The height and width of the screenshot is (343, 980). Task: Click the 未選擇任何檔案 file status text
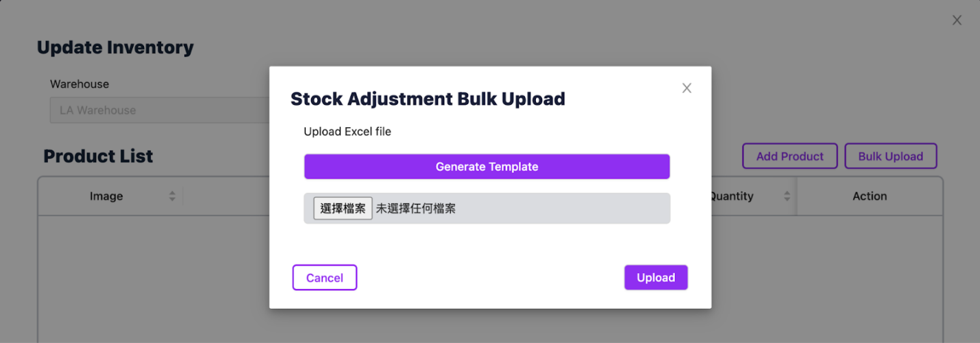pyautogui.click(x=415, y=208)
